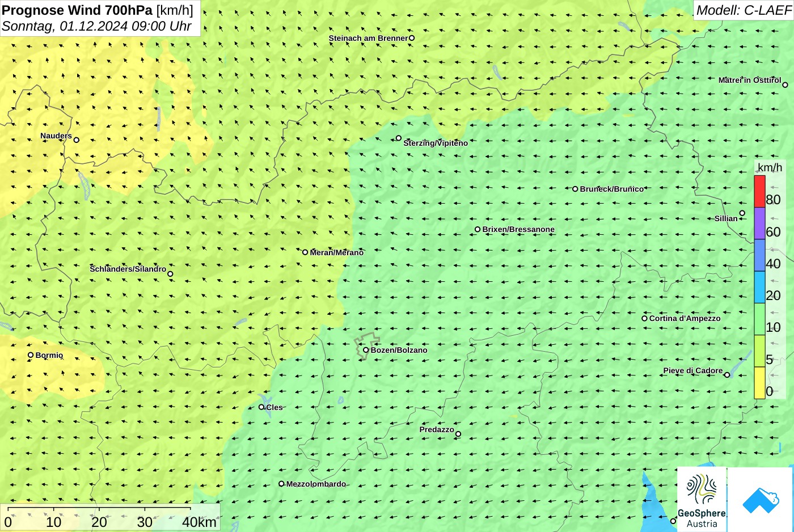Click the 'Matrei in Osttirol' city label
The width and height of the screenshot is (794, 532).
pyautogui.click(x=750, y=80)
